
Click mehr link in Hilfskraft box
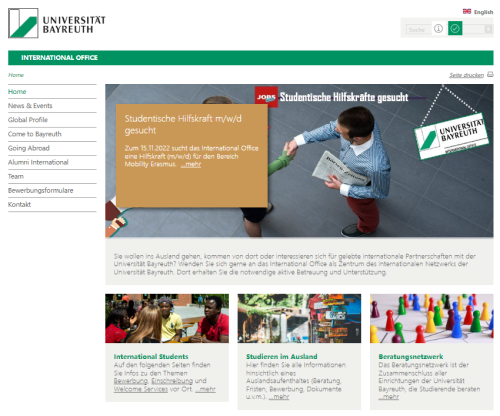click(x=191, y=164)
